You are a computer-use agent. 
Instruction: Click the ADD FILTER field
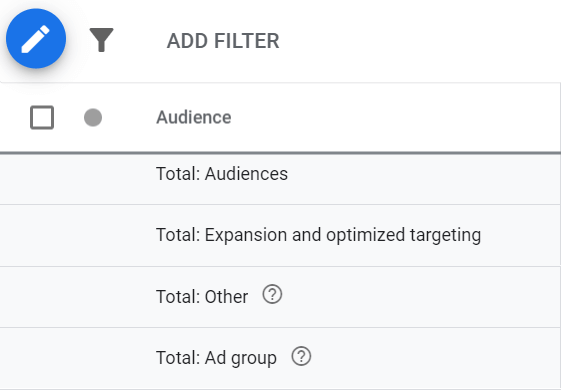[x=223, y=41]
